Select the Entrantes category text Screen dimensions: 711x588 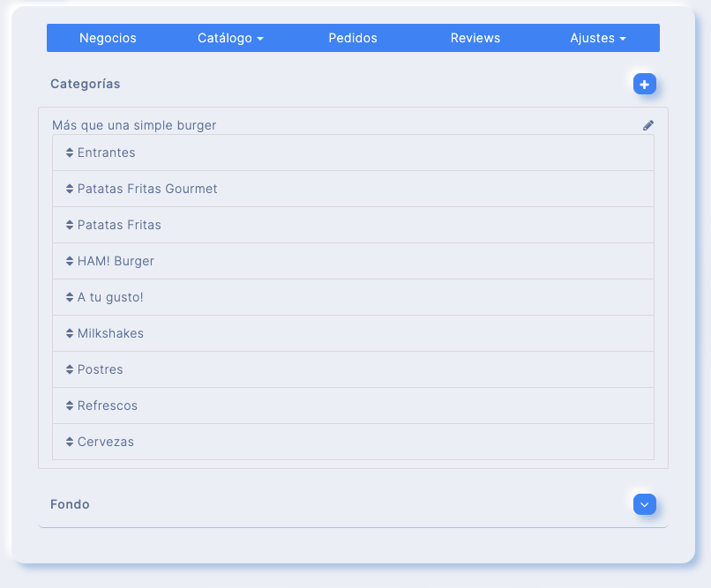pyautogui.click(x=106, y=153)
